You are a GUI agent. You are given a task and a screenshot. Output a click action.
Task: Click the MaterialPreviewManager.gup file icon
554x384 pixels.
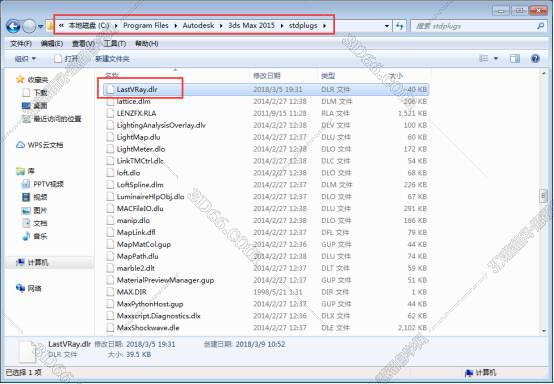(x=110, y=280)
